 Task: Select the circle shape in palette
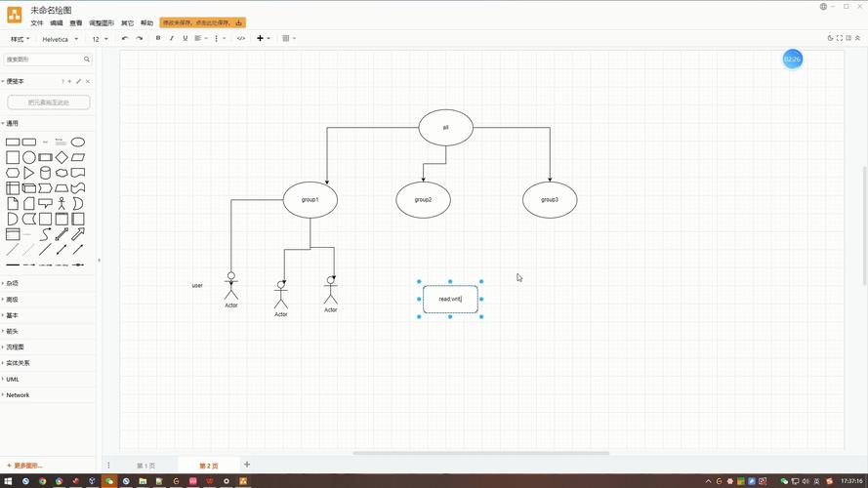tap(29, 158)
